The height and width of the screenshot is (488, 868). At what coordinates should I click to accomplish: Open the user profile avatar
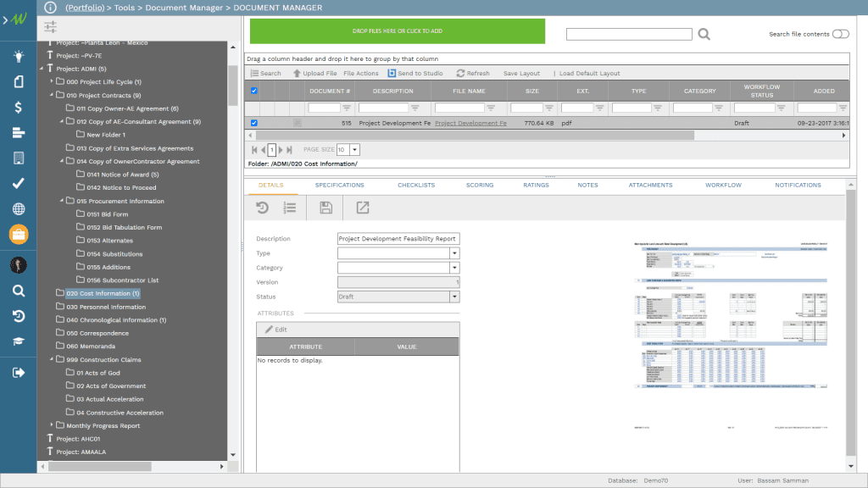(19, 265)
